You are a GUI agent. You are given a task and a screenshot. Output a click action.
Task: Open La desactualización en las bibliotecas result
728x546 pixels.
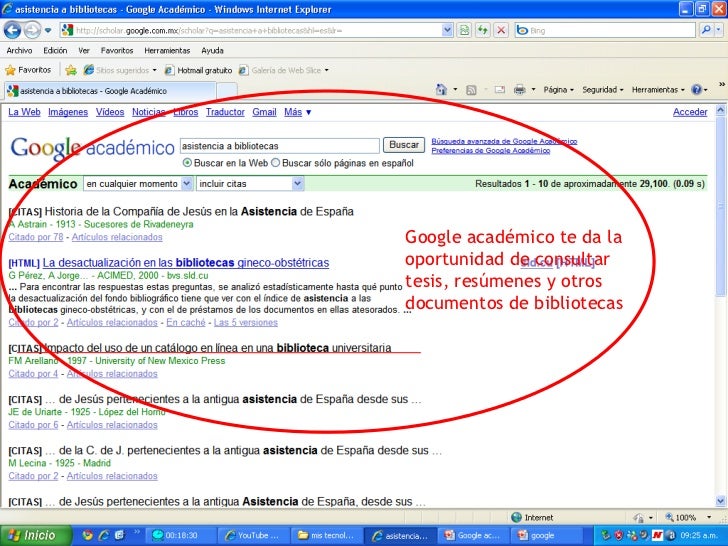186,263
